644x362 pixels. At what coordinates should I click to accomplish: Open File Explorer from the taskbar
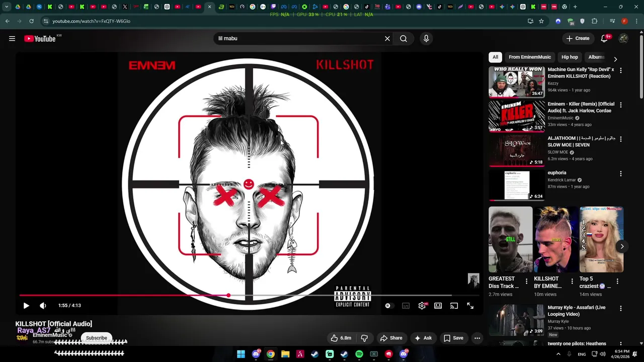point(285,354)
